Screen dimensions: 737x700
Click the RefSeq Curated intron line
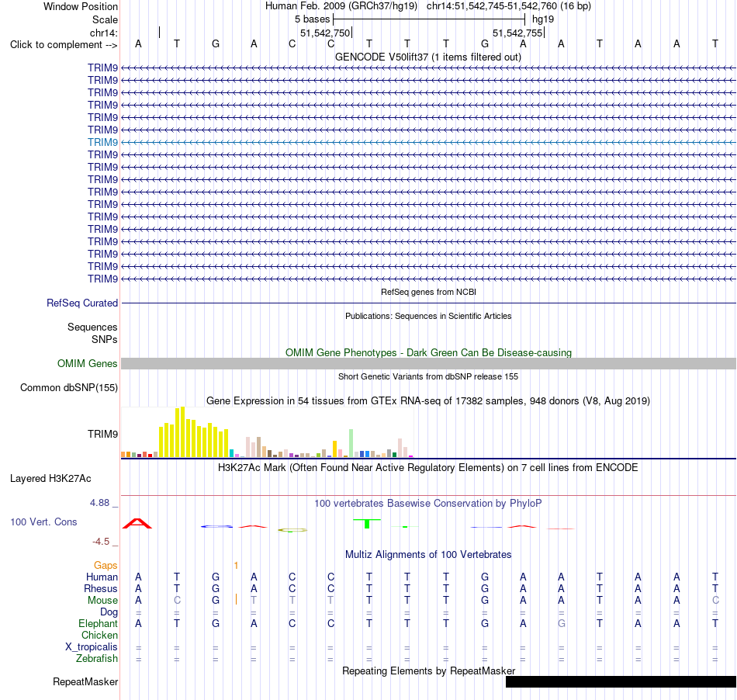(429, 303)
